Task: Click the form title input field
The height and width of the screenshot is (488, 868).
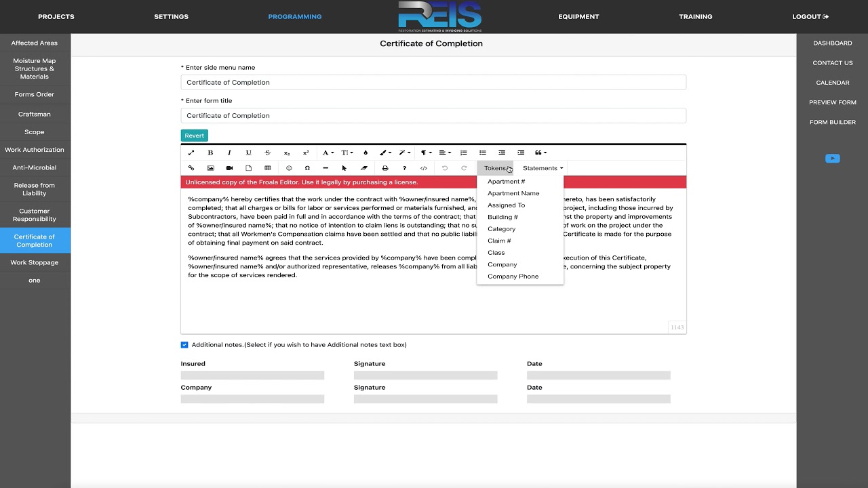Action: coord(433,115)
